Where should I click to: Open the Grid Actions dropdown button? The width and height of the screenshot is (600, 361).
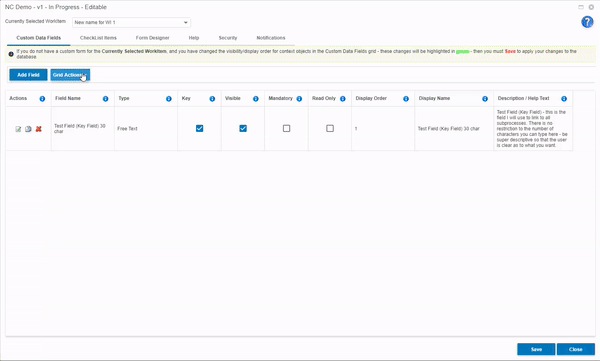70,75
